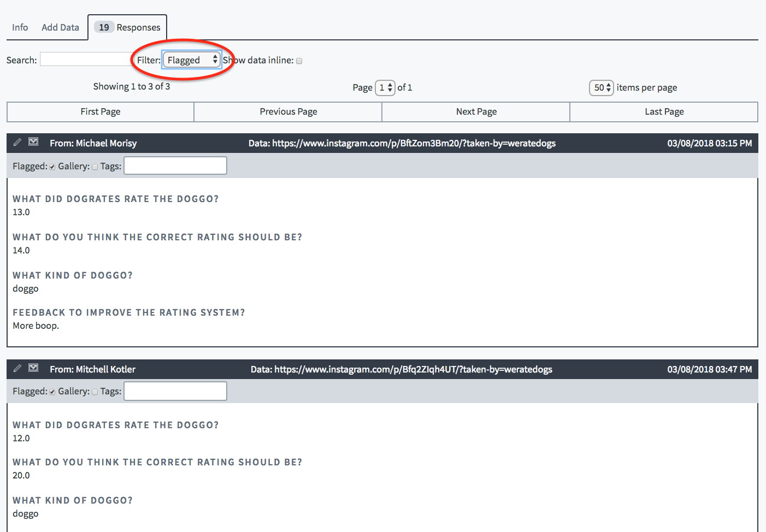The image size is (766, 532).
Task: Click the Tags field on Mitchell Kotler's response
Action: pyautogui.click(x=175, y=391)
